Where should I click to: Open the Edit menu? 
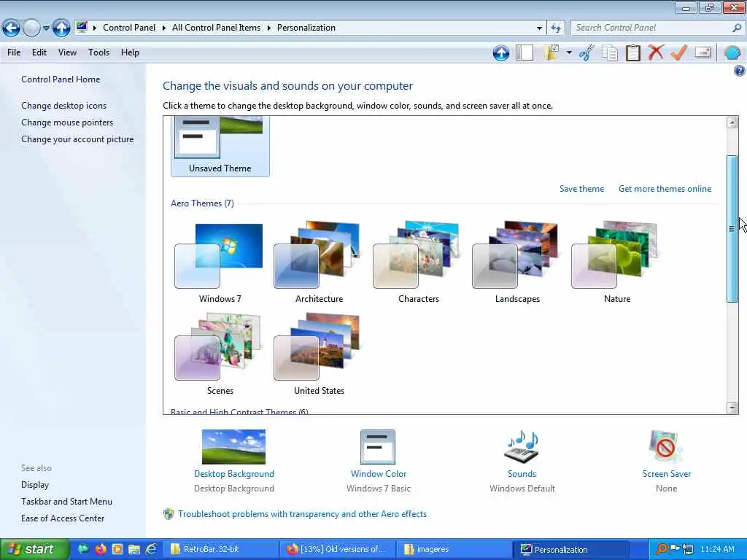point(39,52)
